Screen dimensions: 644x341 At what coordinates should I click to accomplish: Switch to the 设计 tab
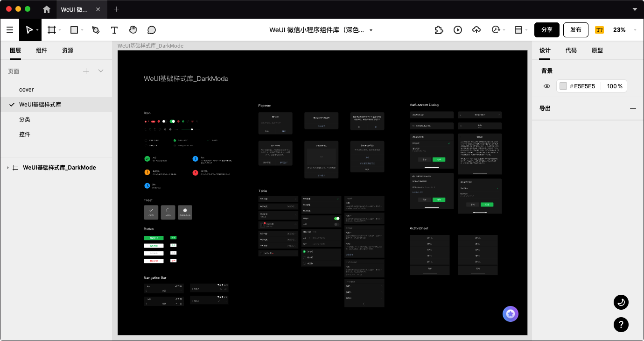point(545,50)
